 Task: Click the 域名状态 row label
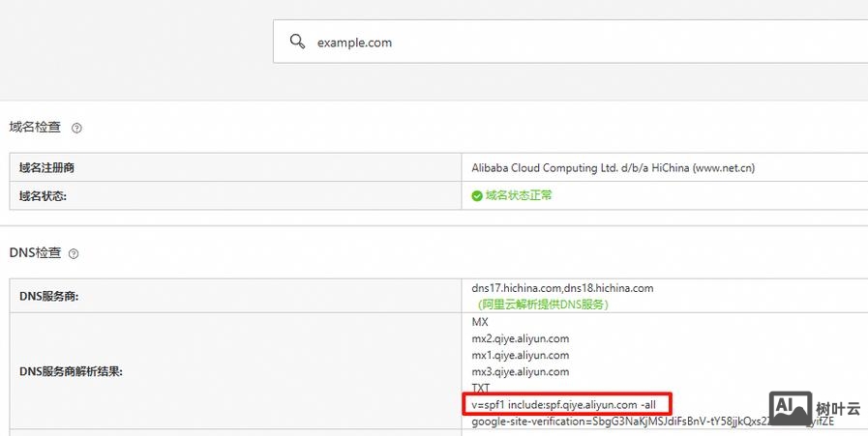[x=44, y=196]
